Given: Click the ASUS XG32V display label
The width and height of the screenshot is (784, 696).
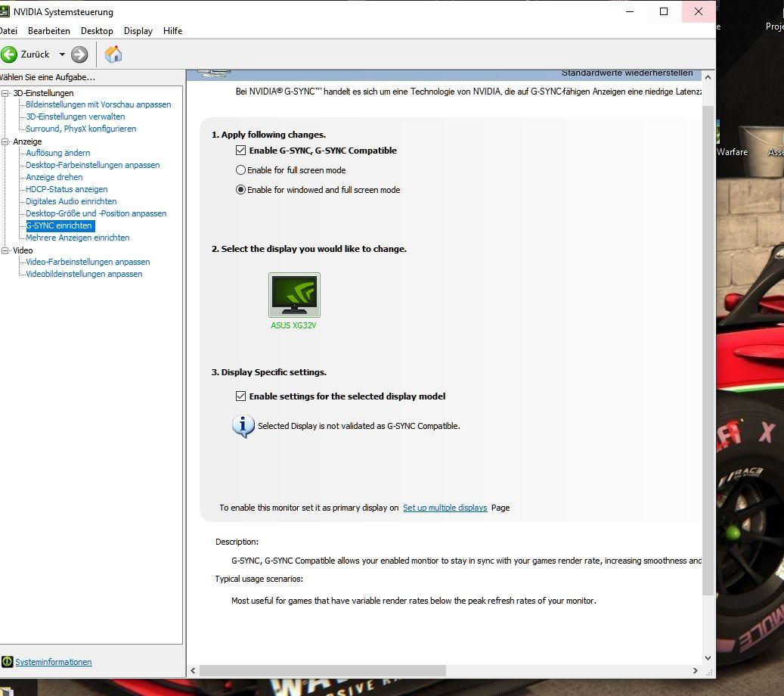Looking at the screenshot, I should [x=293, y=325].
